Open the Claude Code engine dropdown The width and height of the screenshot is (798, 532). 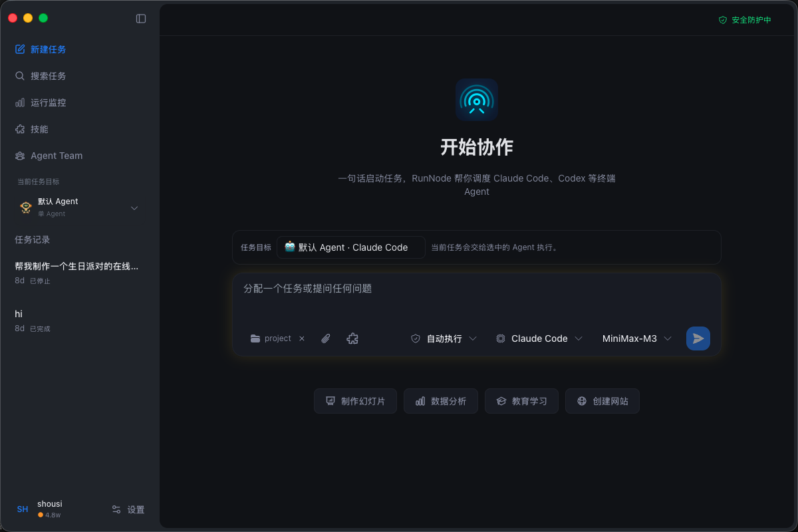click(x=539, y=338)
